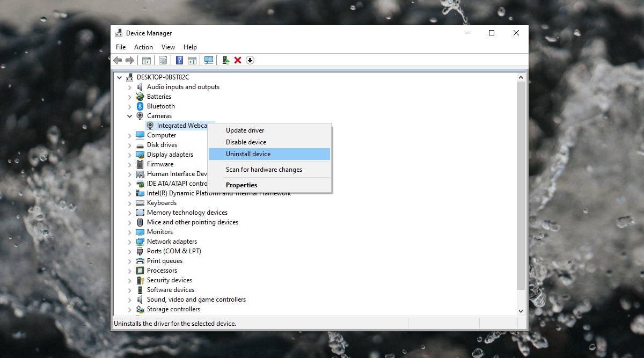Collapse the Cameras category
This screenshot has width=644, height=358.
[129, 116]
